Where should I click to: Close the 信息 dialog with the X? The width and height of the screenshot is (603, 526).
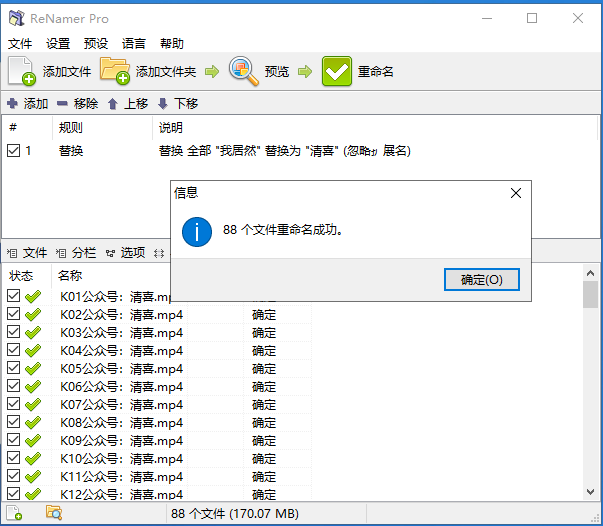(x=516, y=193)
